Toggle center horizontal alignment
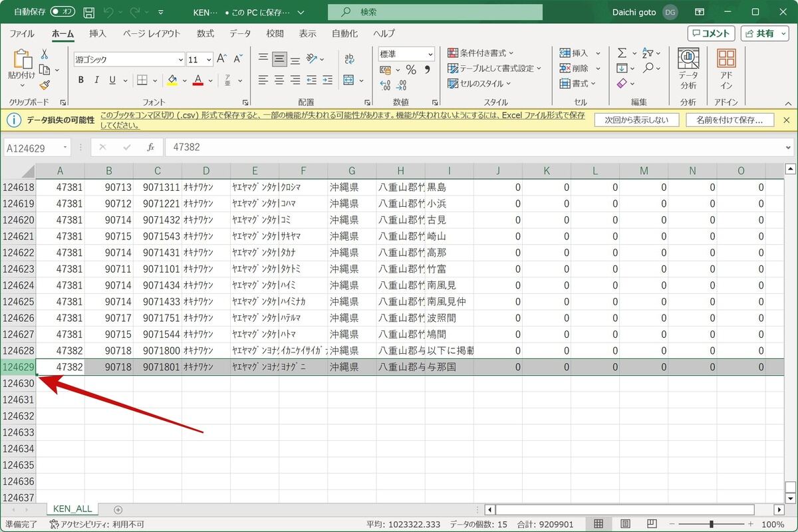The height and width of the screenshot is (532, 798). click(279, 80)
